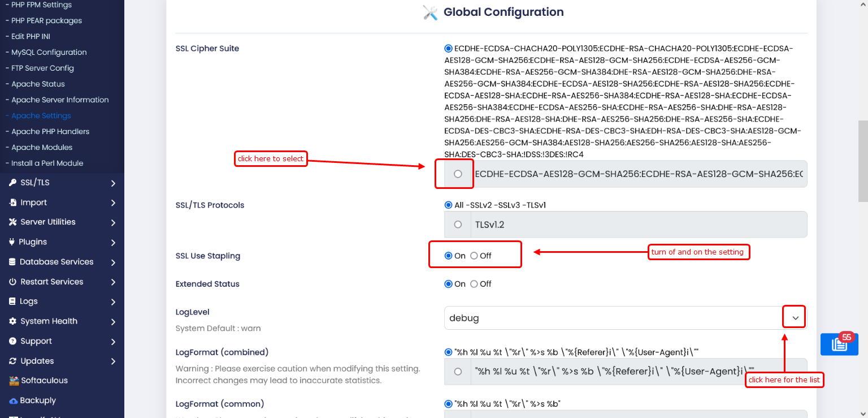Expand the Logs sidebar menu chevron
Viewport: 868px width, 418px height.
coord(113,302)
